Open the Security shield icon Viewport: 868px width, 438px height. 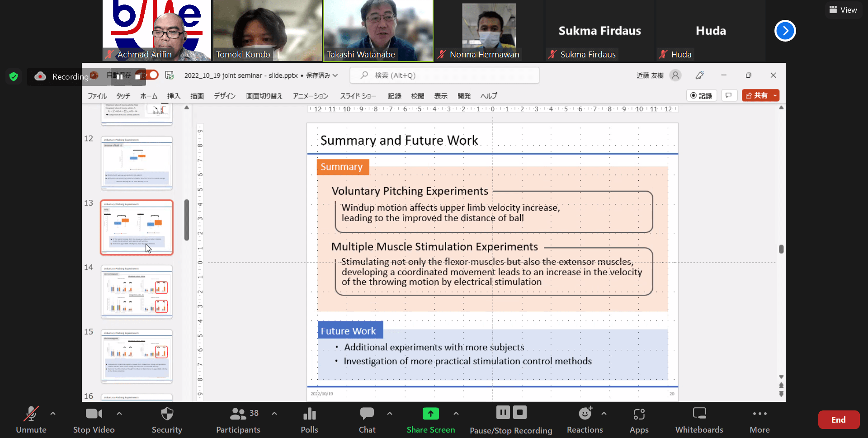pyautogui.click(x=167, y=414)
